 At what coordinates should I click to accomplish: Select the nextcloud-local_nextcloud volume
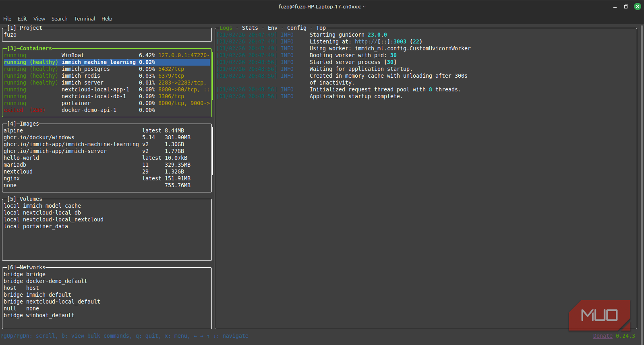[x=107, y=219]
